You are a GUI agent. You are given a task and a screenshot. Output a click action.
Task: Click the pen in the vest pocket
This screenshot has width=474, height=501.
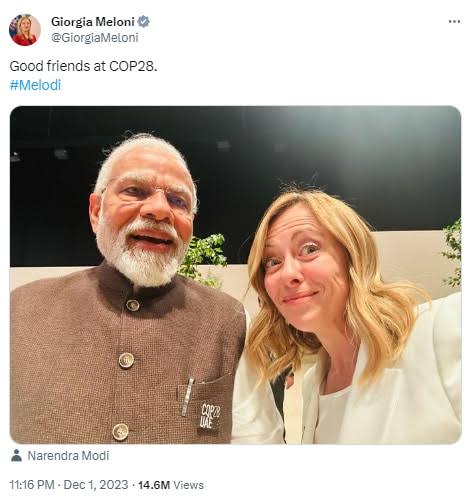188,397
